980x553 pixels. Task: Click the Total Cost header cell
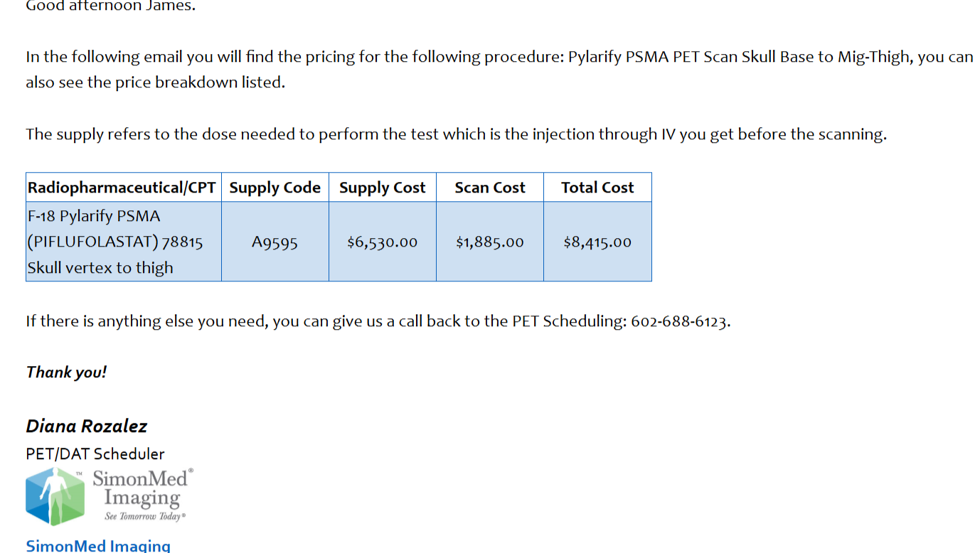click(x=597, y=188)
